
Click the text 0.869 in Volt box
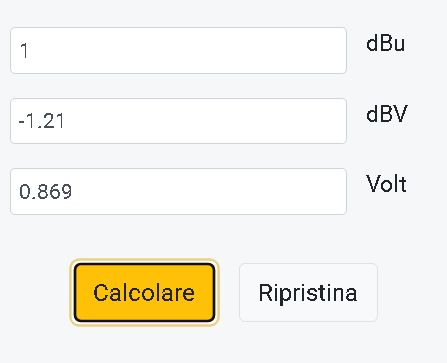[x=45, y=192]
